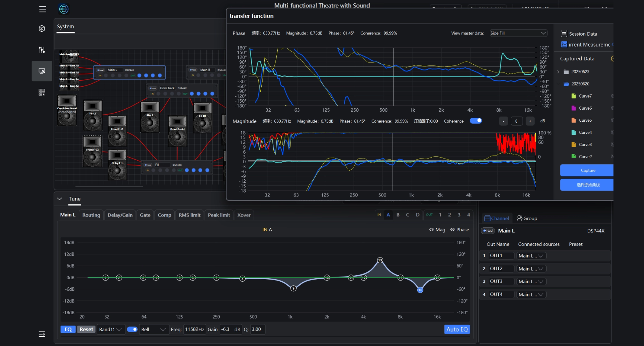644x346 pixels.
Task: Click the list-indent icon at the bottom left
Action: 42,334
